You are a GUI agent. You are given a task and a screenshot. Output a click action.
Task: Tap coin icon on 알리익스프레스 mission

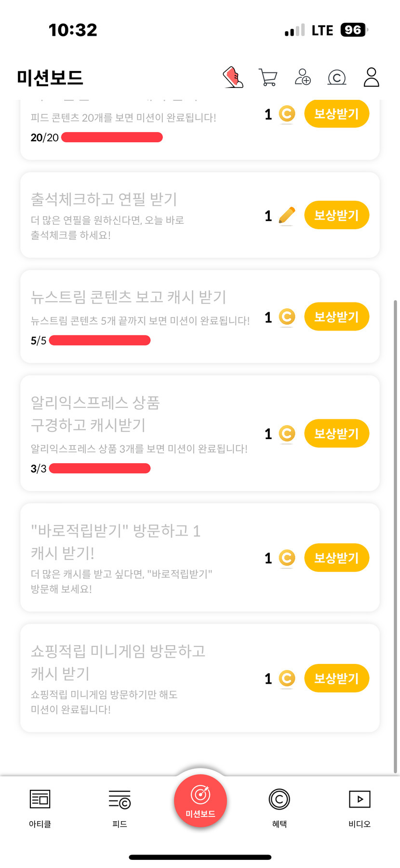[x=287, y=433]
